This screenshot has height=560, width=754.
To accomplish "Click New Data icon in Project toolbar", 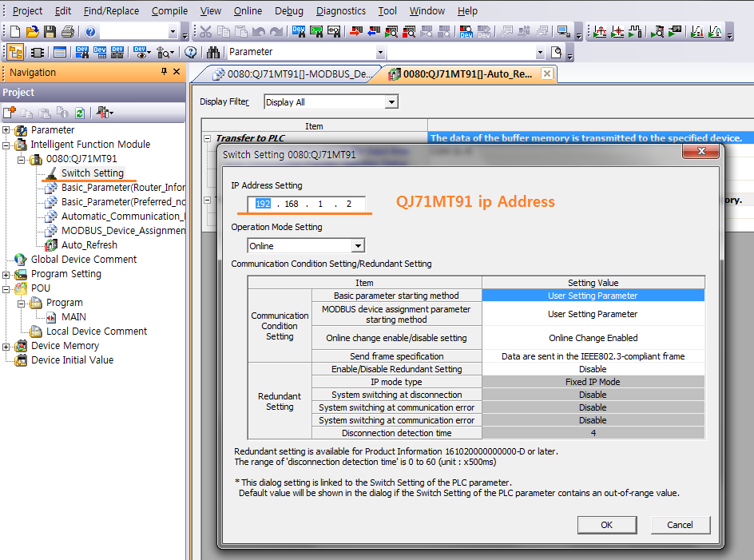I will coord(9,113).
